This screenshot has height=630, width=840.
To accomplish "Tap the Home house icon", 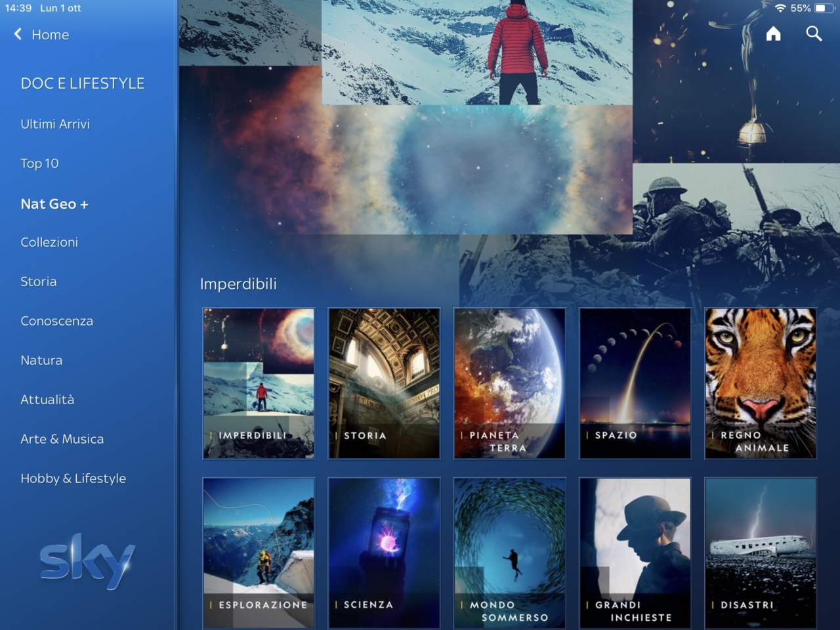I will [x=774, y=34].
